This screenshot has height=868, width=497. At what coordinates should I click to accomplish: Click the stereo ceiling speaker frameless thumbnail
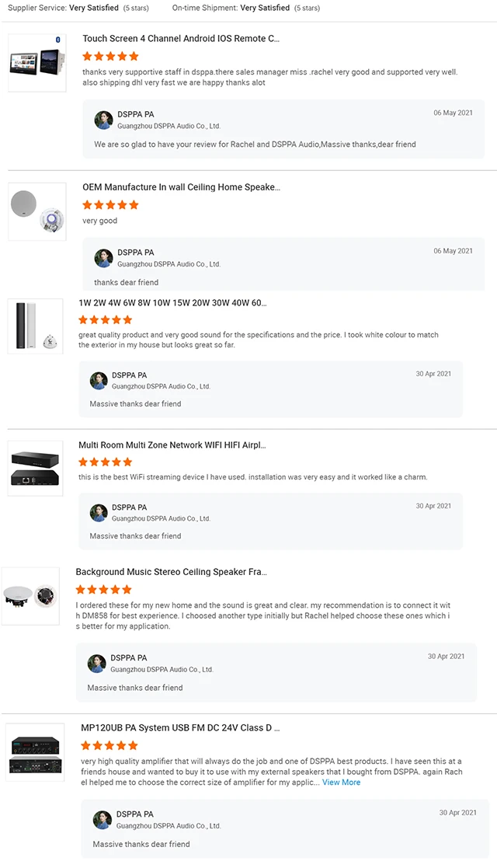click(x=30, y=596)
